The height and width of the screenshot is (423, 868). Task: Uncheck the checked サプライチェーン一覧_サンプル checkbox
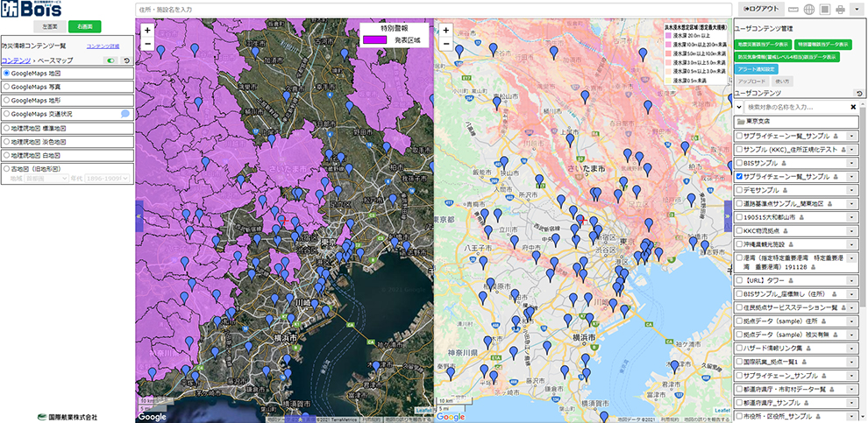(x=739, y=177)
